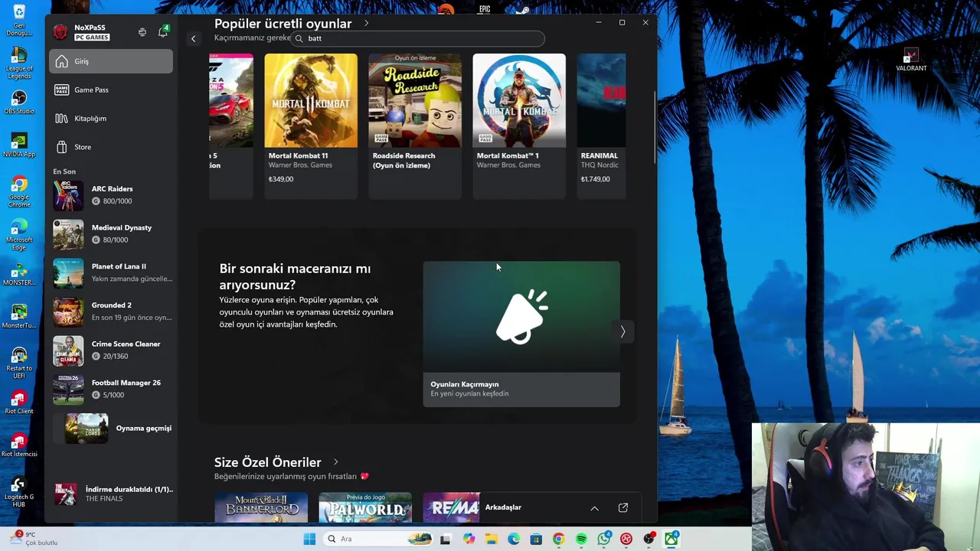This screenshot has height=551, width=980.
Task: Open League of Legends desktop shortcut
Action: click(x=19, y=64)
